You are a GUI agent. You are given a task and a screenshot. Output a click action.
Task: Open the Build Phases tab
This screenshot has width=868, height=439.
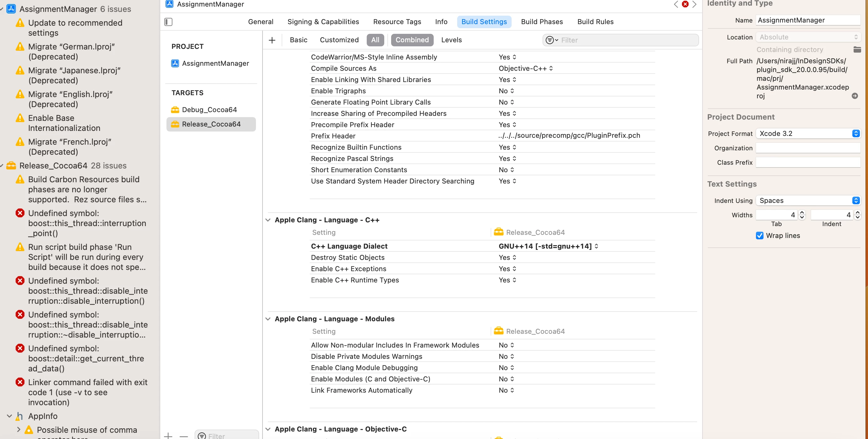pyautogui.click(x=542, y=22)
